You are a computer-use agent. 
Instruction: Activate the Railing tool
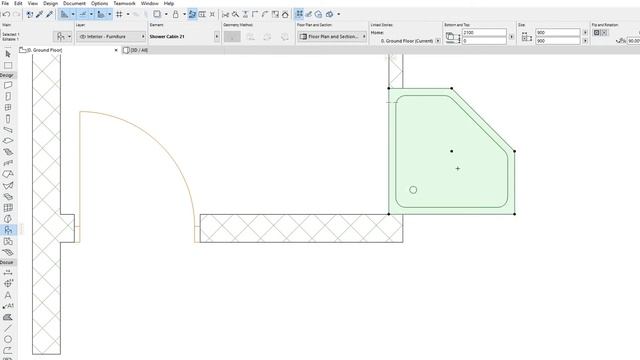click(8, 163)
